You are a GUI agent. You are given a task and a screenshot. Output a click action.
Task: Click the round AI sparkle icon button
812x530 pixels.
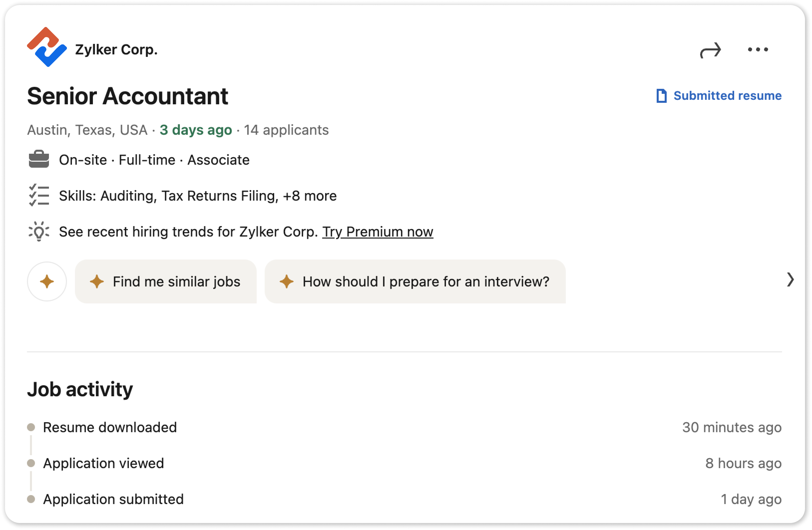(47, 282)
